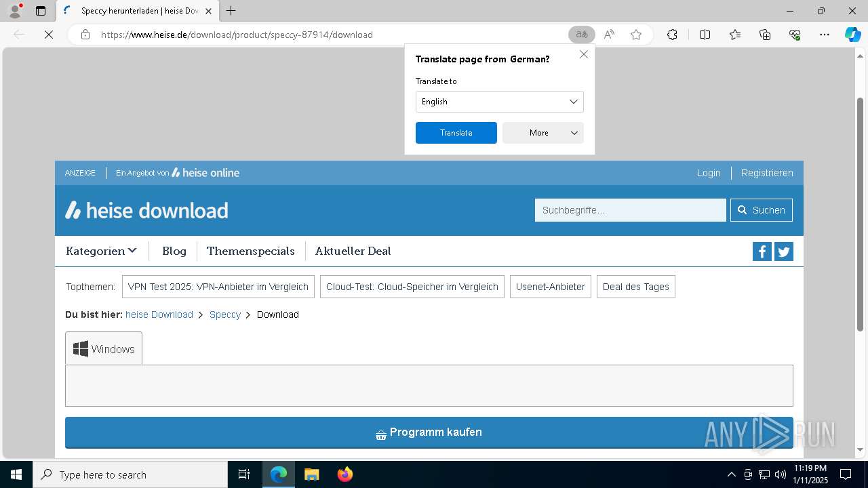Screen dimensions: 868x488
Task: Launch Firefox from taskbar
Action: (x=345, y=474)
